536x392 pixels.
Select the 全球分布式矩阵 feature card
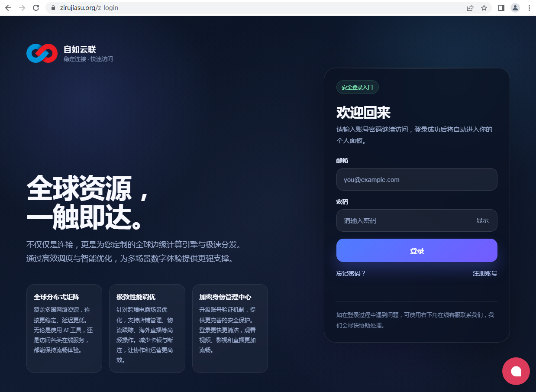point(64,328)
